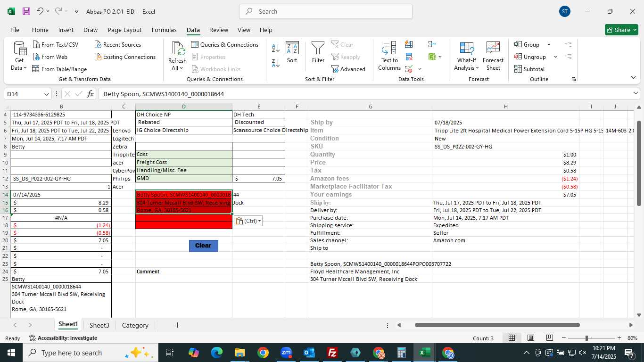This screenshot has width=644, height=362.
Task: Switch to the Insert ribbon tab
Action: 66,30
